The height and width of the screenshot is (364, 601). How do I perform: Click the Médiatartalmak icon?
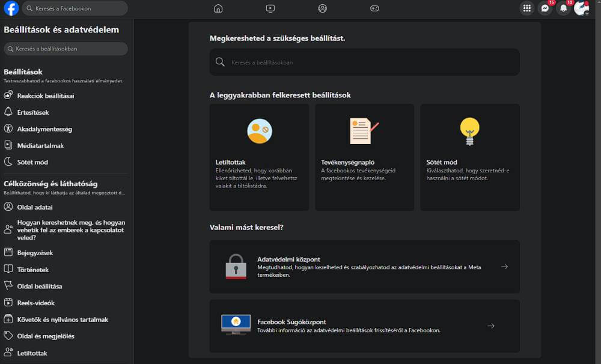click(x=8, y=145)
